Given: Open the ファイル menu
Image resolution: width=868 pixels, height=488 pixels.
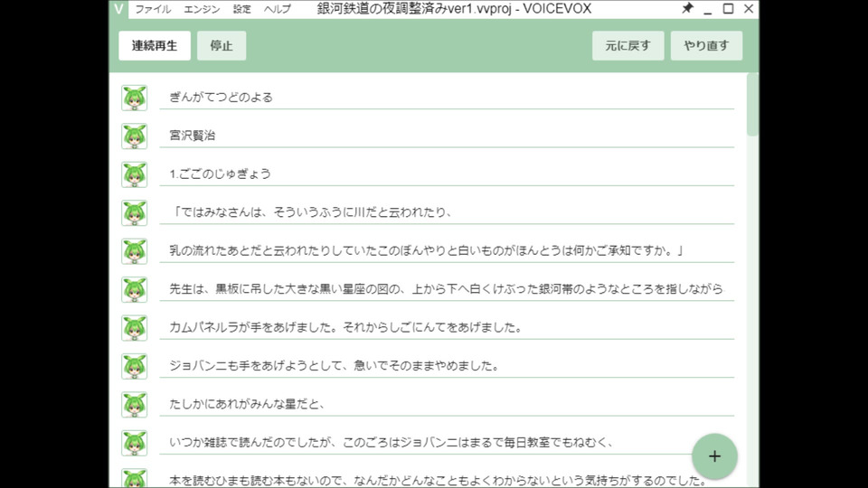Looking at the screenshot, I should coord(154,9).
